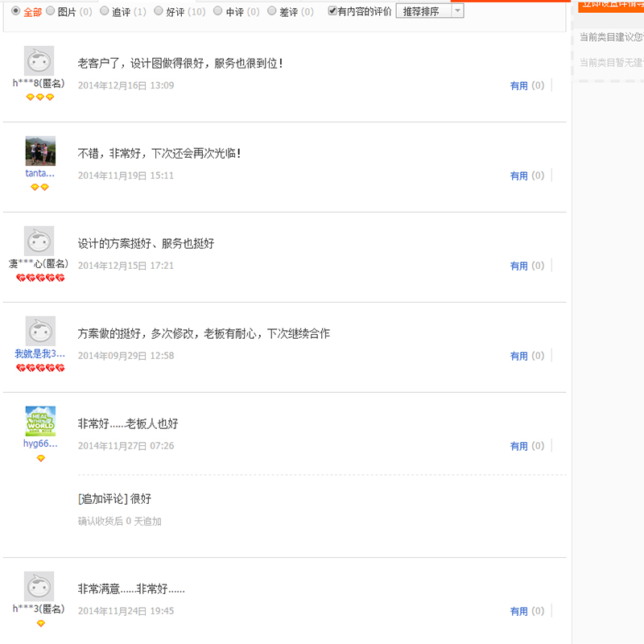Viewport: 644px width, 644px height.
Task: Click date 2014年12月15日 17:21
Action: [x=126, y=266]
